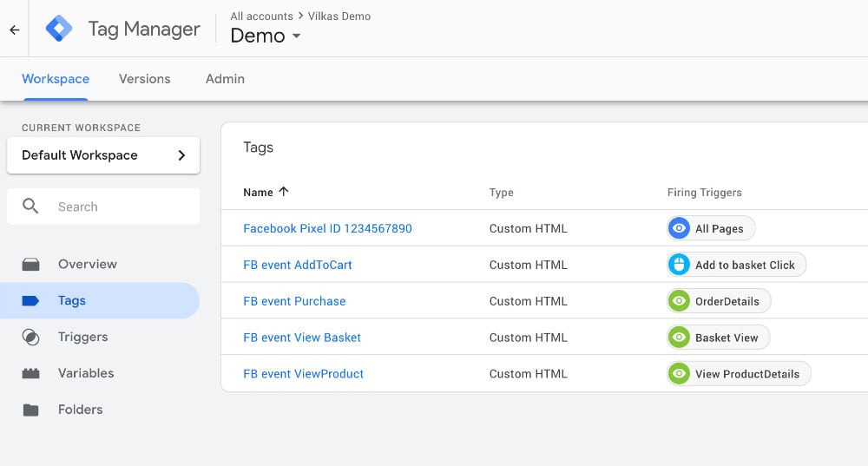The image size is (868, 466).
Task: Click Custom HTML type in Facebook Pixel row
Action: point(528,228)
